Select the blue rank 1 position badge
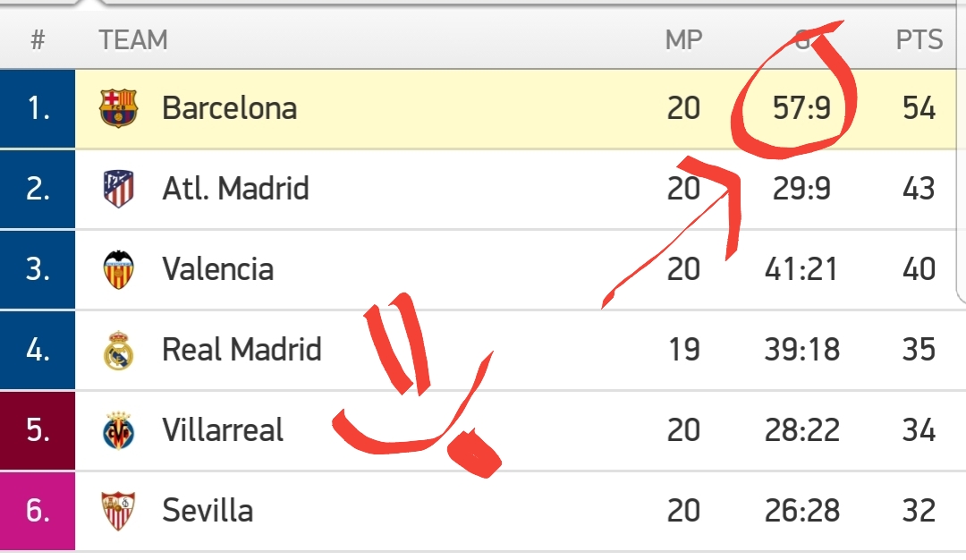The height and width of the screenshot is (560, 966). [38, 108]
